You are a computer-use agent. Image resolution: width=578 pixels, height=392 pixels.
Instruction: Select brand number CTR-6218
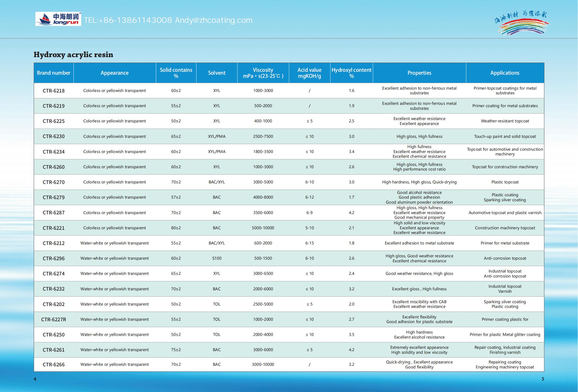[53, 91]
